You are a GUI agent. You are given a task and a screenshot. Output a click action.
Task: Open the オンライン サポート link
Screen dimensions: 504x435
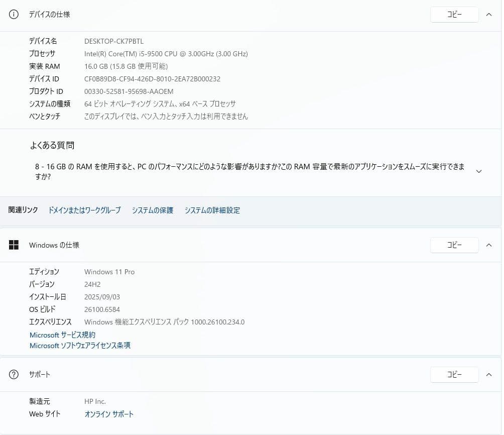coord(109,414)
